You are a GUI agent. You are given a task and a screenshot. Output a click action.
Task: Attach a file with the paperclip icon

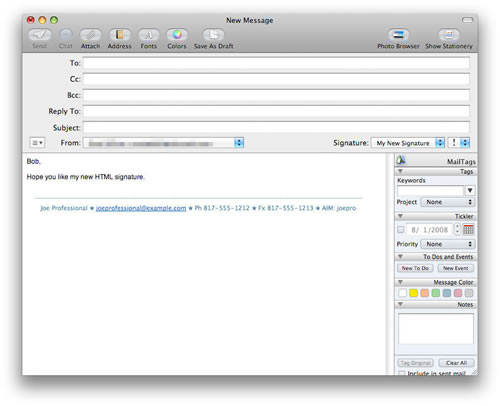point(90,35)
